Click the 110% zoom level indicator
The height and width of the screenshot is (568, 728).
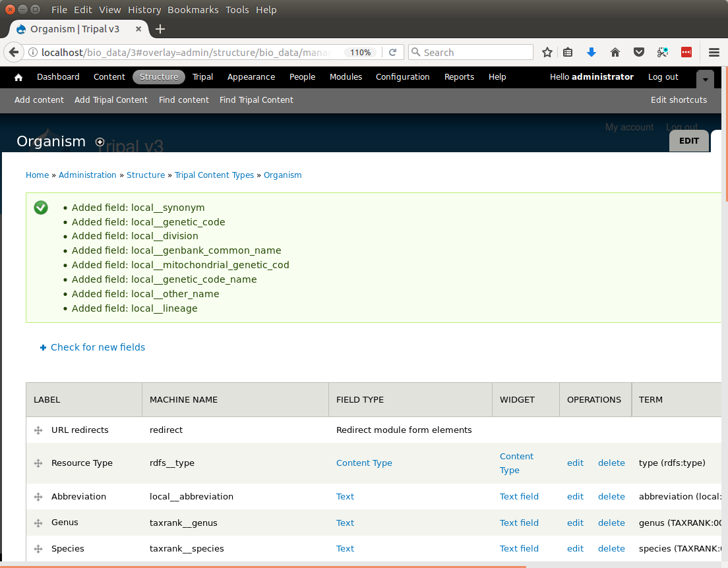click(360, 53)
